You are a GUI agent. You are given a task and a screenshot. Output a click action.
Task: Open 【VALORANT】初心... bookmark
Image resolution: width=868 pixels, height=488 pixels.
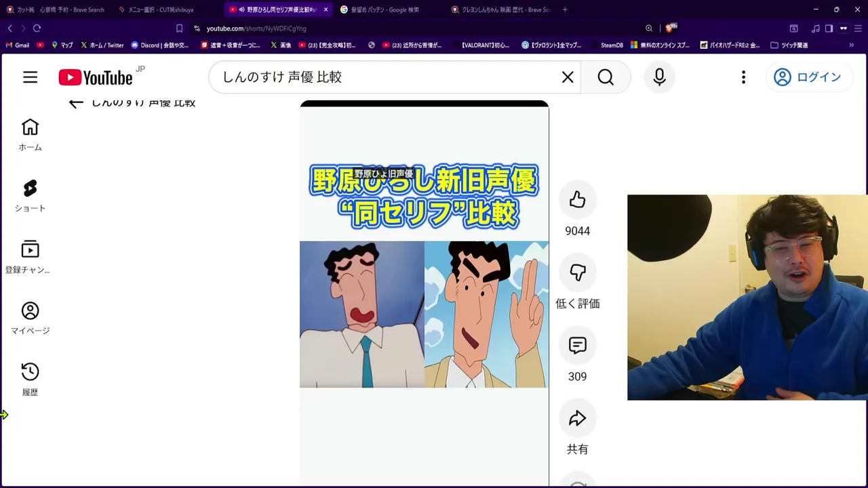point(480,45)
